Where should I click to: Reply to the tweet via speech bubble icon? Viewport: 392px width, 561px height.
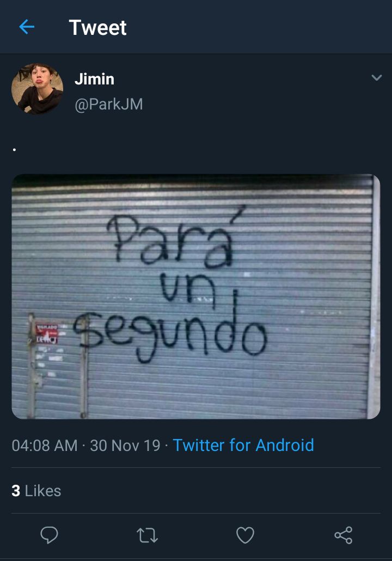click(x=49, y=535)
